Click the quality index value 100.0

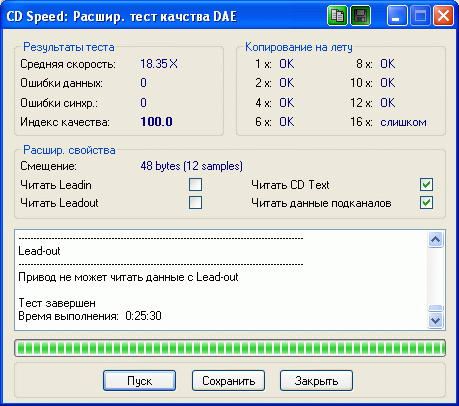point(156,122)
